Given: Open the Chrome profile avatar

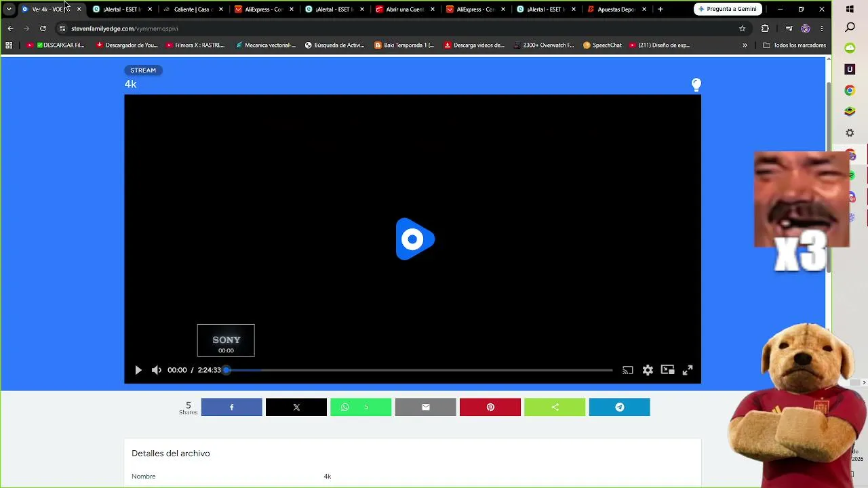Looking at the screenshot, I should click(x=806, y=28).
